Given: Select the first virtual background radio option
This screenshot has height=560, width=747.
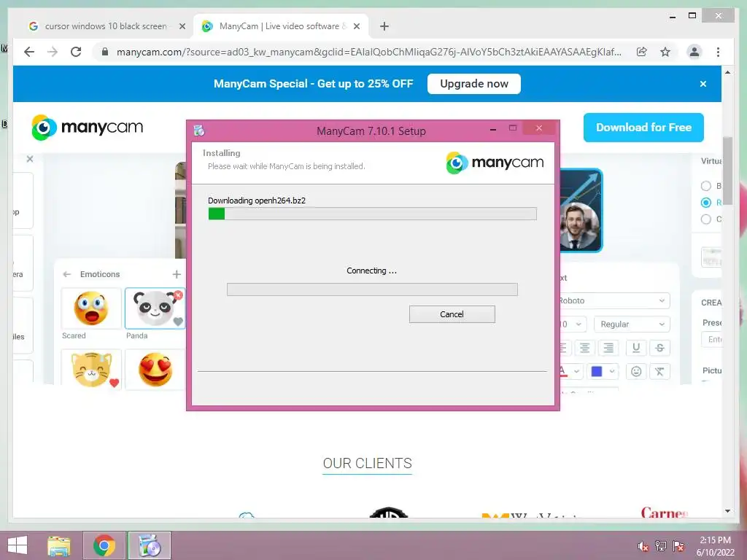Looking at the screenshot, I should (x=706, y=186).
